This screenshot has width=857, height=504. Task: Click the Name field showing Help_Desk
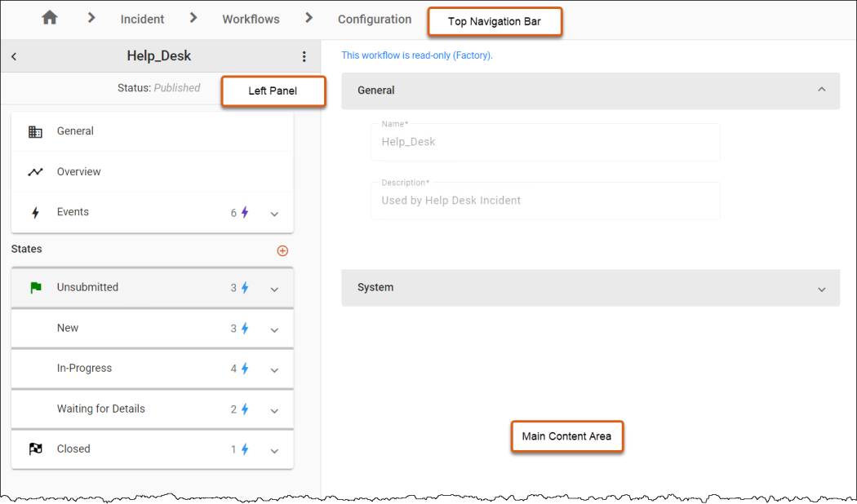pos(545,142)
